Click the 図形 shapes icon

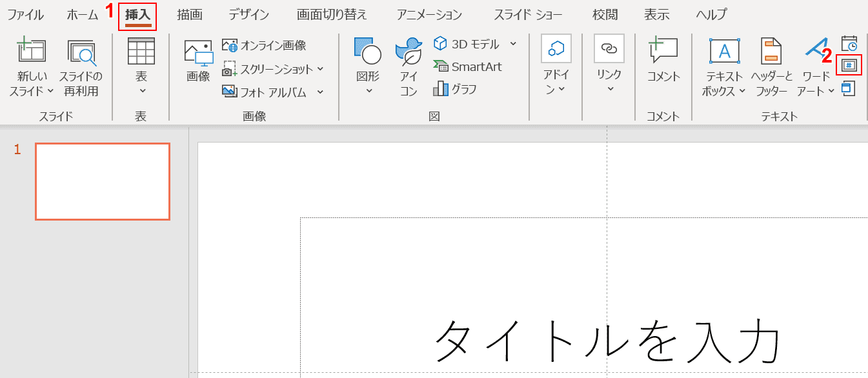coord(368,51)
